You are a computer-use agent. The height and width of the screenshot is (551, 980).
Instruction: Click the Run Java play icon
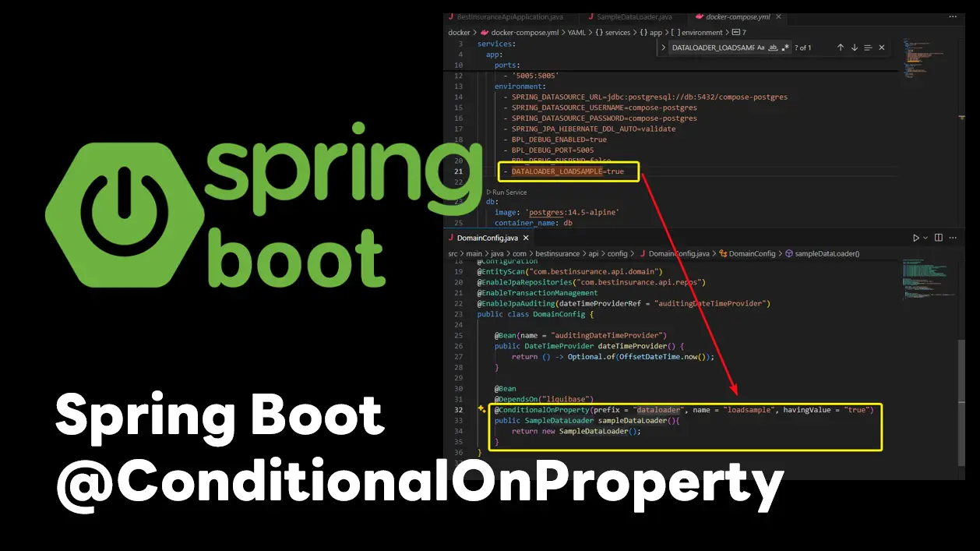[916, 238]
